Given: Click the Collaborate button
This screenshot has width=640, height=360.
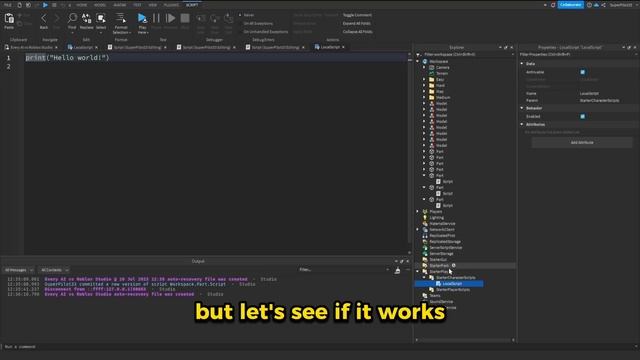Looking at the screenshot, I should (571, 5).
